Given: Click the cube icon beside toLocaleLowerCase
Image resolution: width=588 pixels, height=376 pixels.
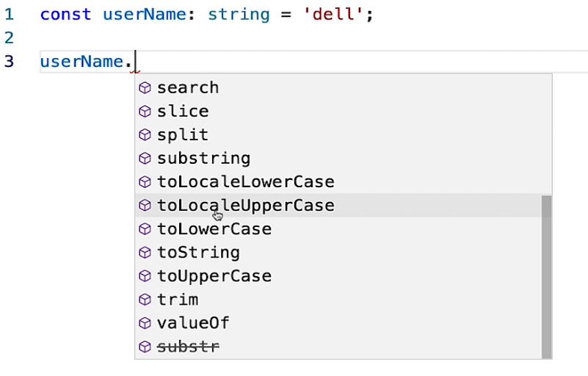Looking at the screenshot, I should pyautogui.click(x=145, y=182).
